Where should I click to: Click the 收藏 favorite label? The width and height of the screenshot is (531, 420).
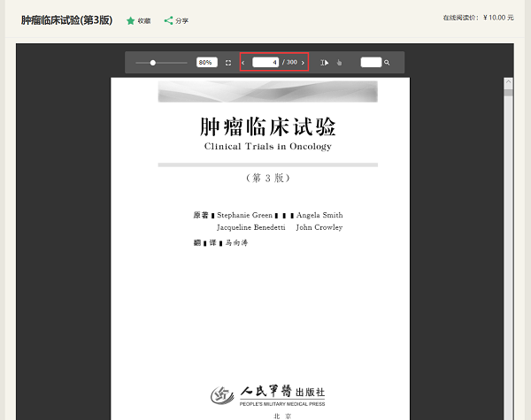(144, 19)
